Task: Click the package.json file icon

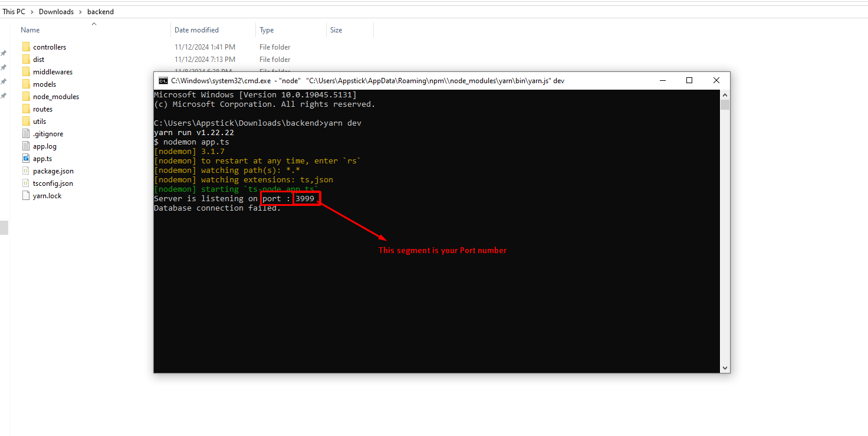Action: 26,171
